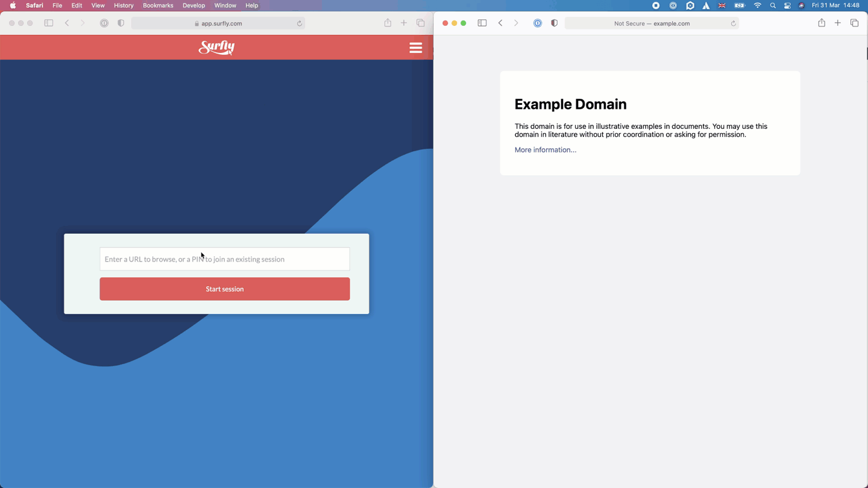Image resolution: width=868 pixels, height=488 pixels.
Task: Open the Develop menu
Action: pyautogui.click(x=193, y=5)
